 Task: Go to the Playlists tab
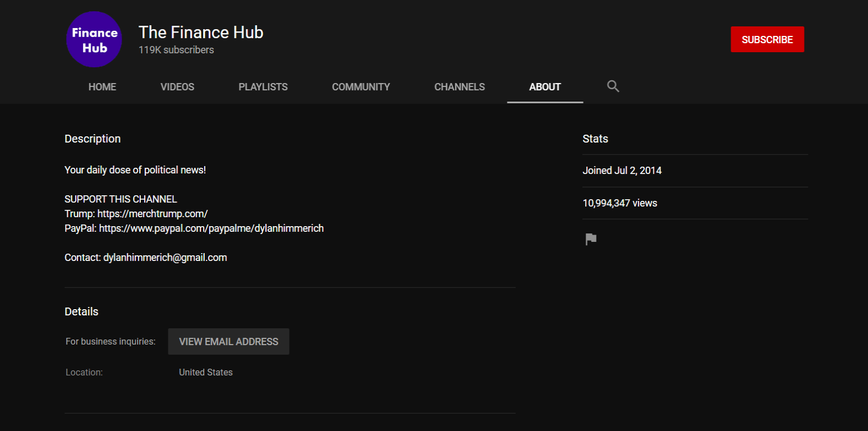263,87
